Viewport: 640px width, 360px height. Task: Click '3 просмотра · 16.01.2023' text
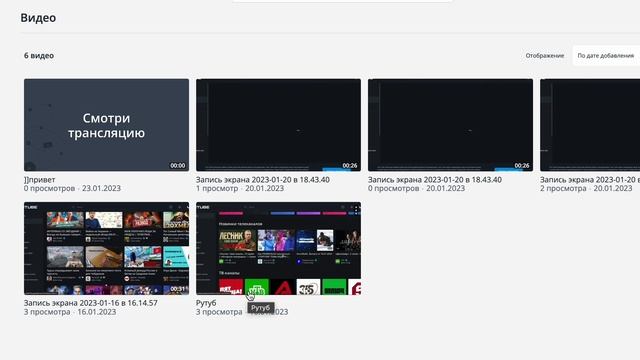[70, 312]
